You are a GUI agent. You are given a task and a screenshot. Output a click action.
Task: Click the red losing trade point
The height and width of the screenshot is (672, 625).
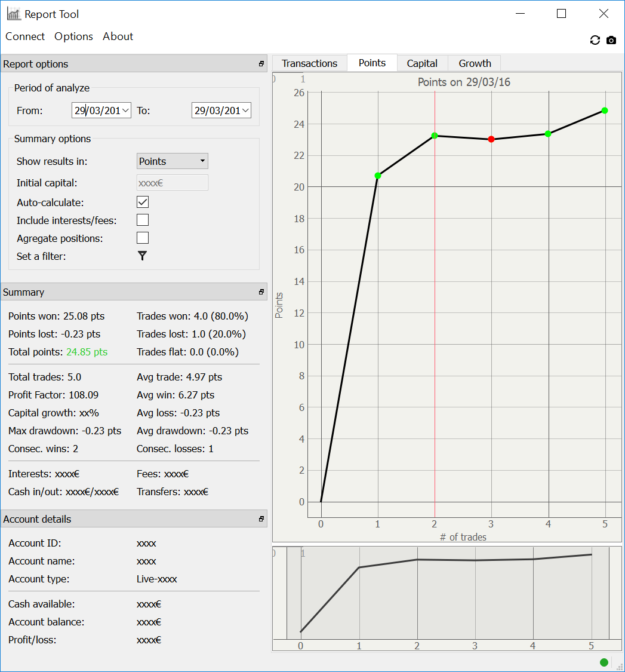pos(491,139)
